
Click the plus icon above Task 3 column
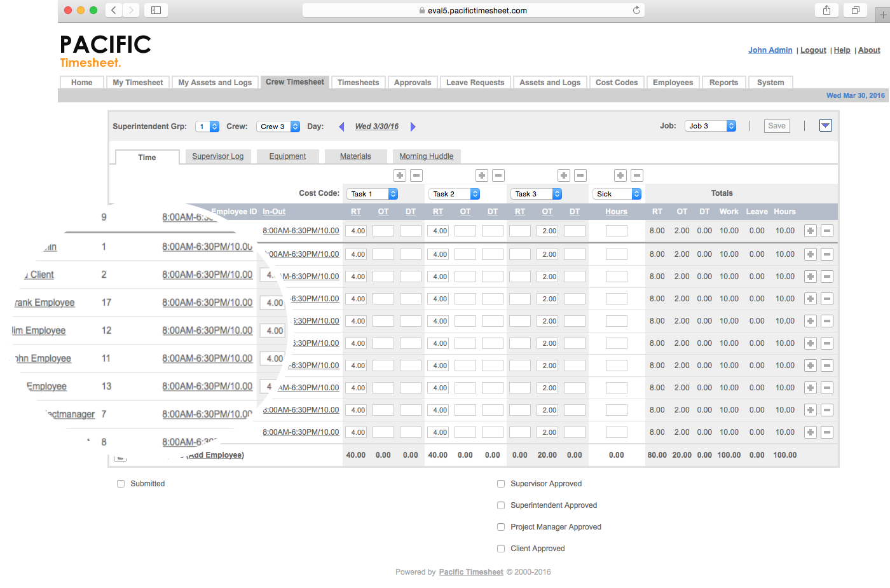pos(563,175)
